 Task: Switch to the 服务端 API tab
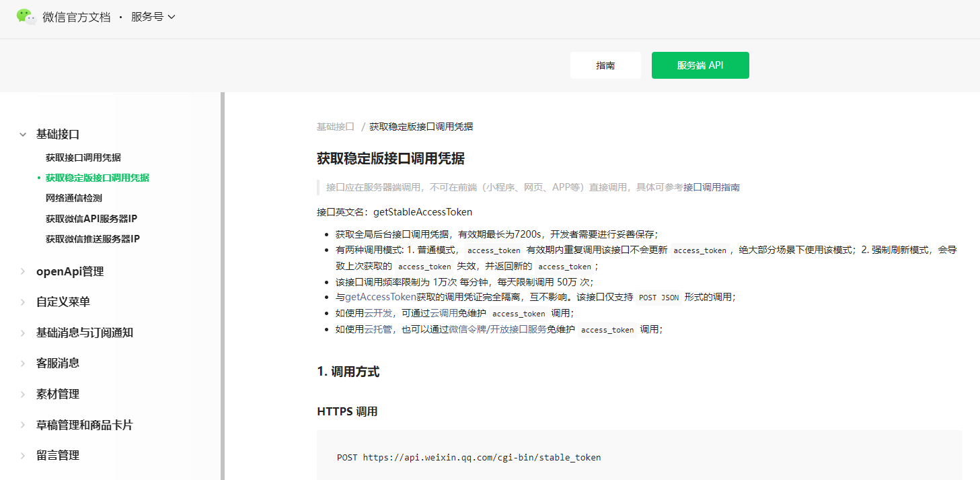pos(700,65)
